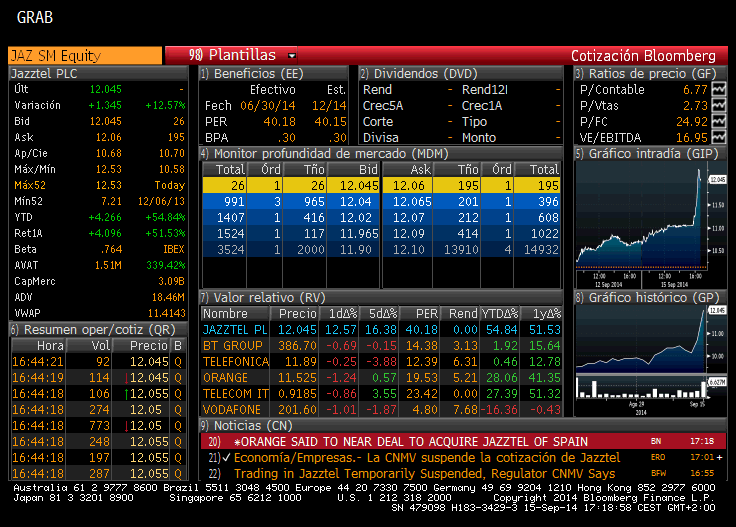Select trade row at 16:44:21
The image size is (736, 527).
click(x=98, y=361)
